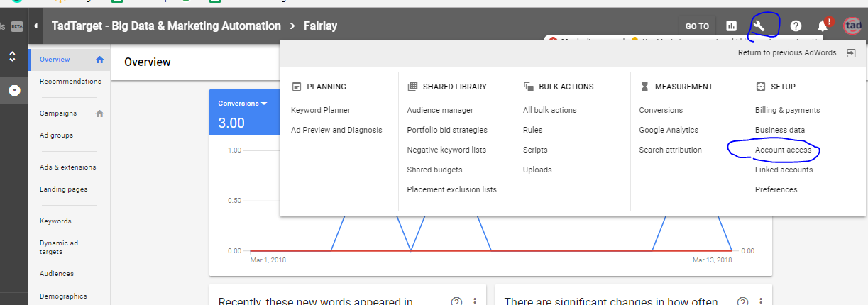
Task: Open All bulk actions
Action: pyautogui.click(x=550, y=110)
